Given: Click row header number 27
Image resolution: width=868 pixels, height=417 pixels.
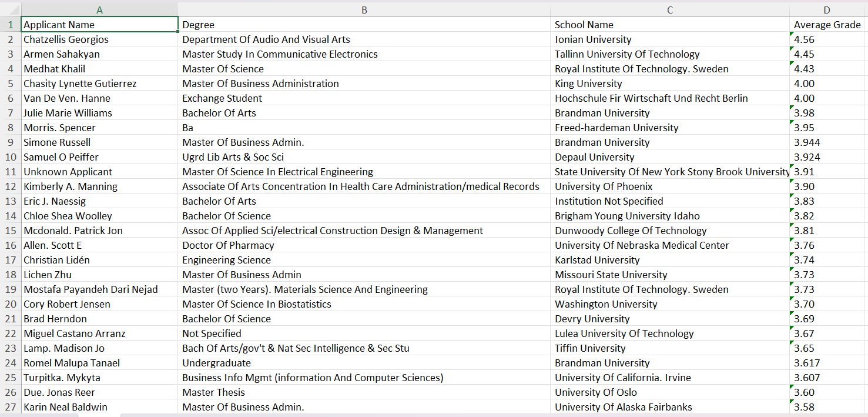Looking at the screenshot, I should click(x=10, y=407).
